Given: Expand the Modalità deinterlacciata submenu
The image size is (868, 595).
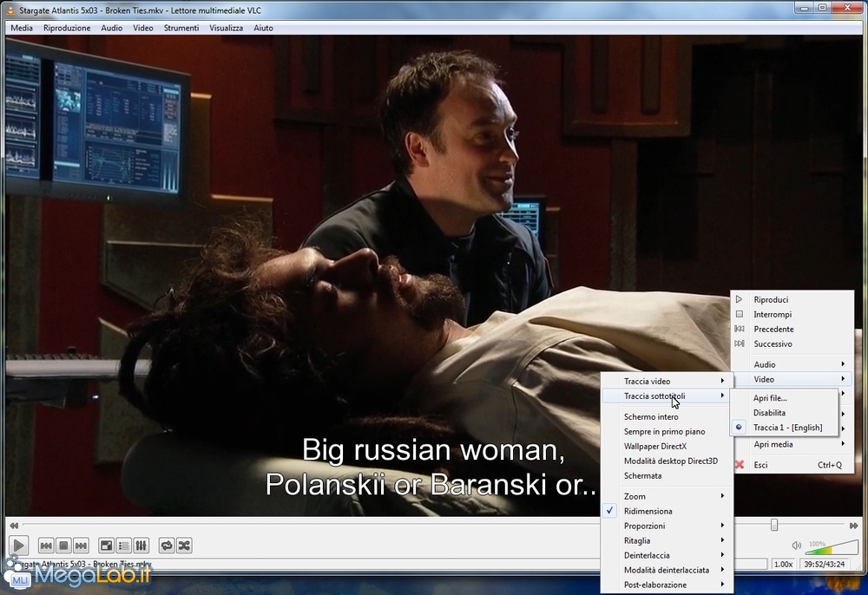Looking at the screenshot, I should pos(667,570).
